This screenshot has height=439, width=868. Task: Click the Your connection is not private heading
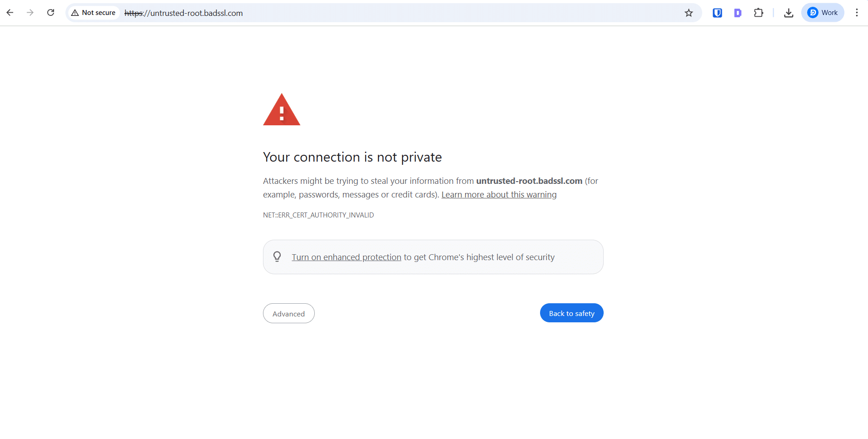tap(352, 157)
